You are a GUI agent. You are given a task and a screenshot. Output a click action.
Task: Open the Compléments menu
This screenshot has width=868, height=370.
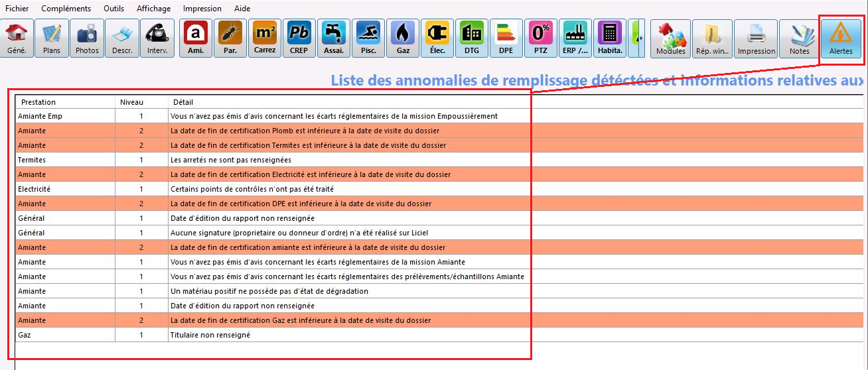[x=66, y=9]
